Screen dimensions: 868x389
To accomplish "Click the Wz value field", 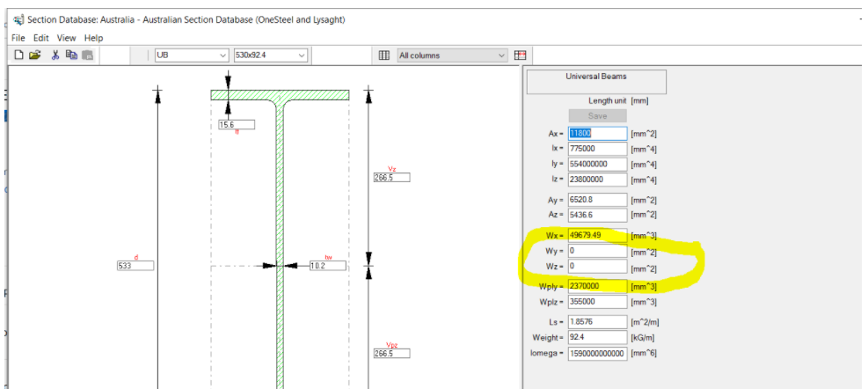I will point(597,267).
